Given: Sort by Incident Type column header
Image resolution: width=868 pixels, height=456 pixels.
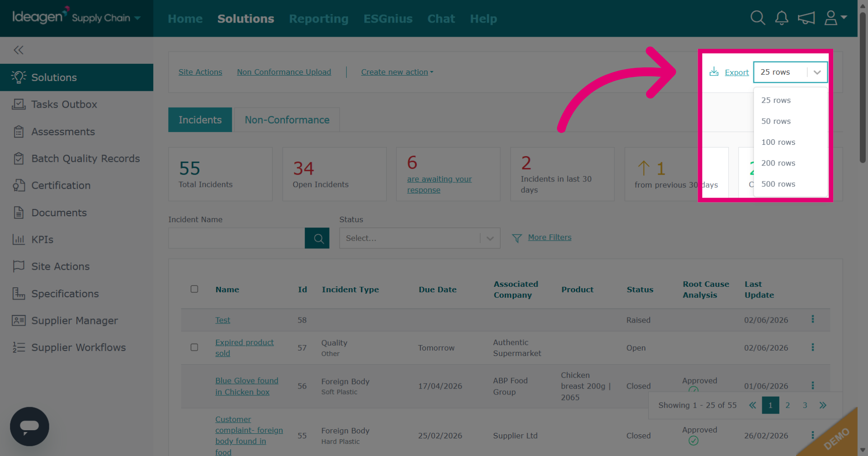Looking at the screenshot, I should [x=350, y=290].
